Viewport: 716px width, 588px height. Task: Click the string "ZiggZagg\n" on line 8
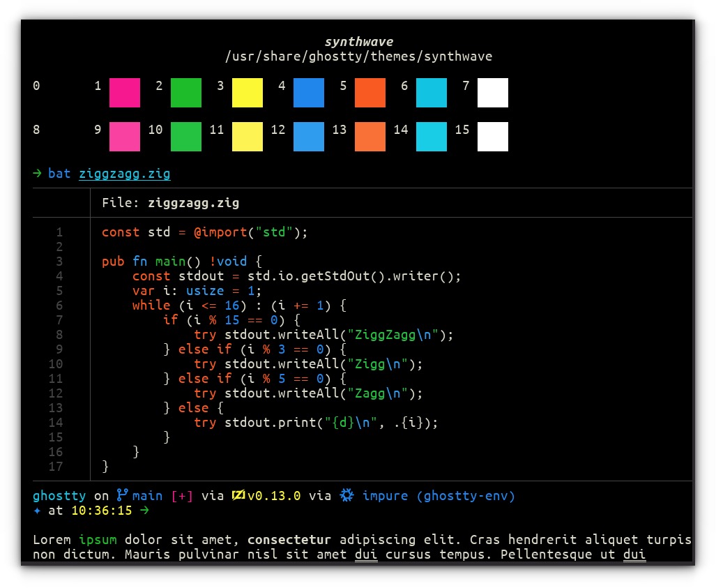tap(393, 335)
